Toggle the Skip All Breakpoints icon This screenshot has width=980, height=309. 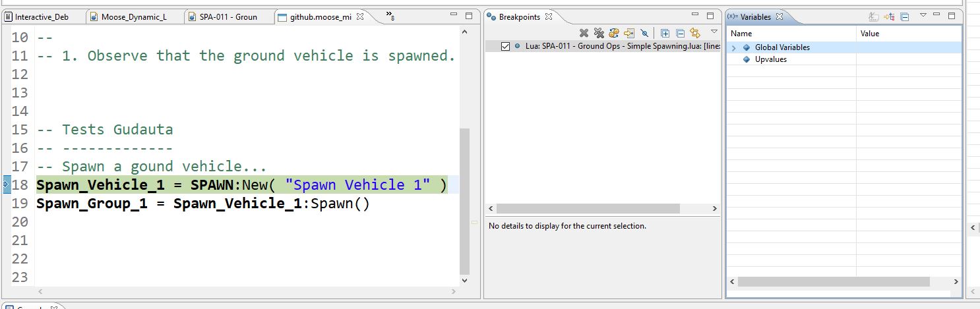(644, 33)
